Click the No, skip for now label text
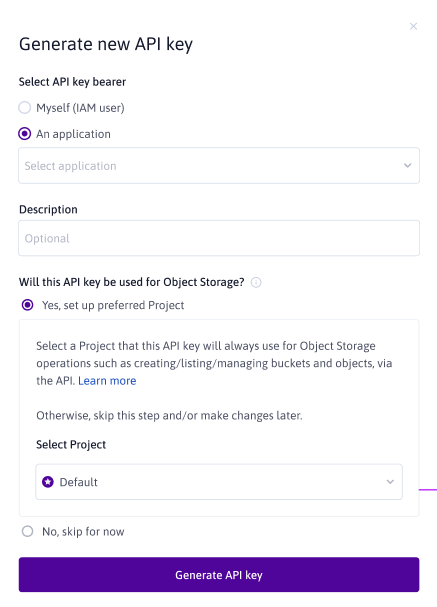The image size is (437, 607). pos(83,532)
